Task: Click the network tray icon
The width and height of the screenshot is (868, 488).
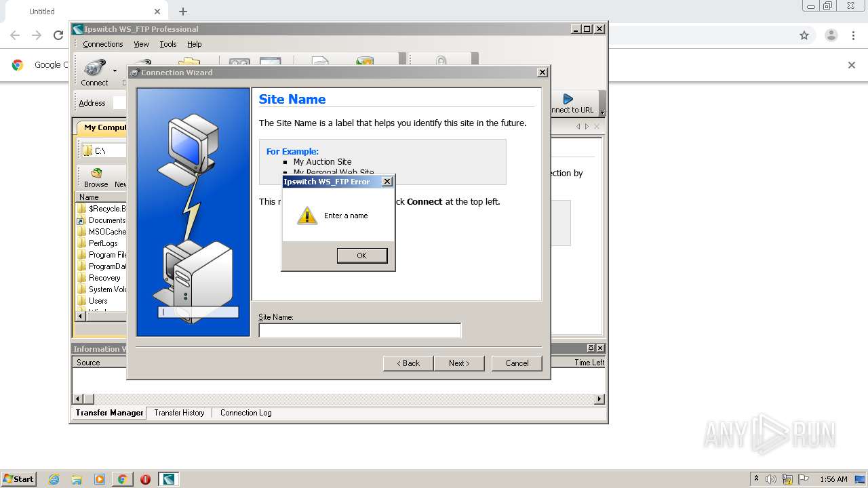Action: (787, 479)
